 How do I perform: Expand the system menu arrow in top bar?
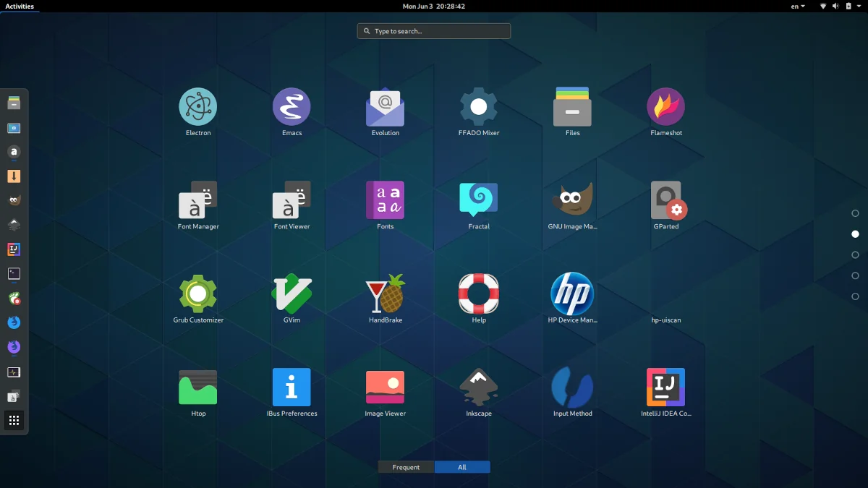[x=859, y=6]
